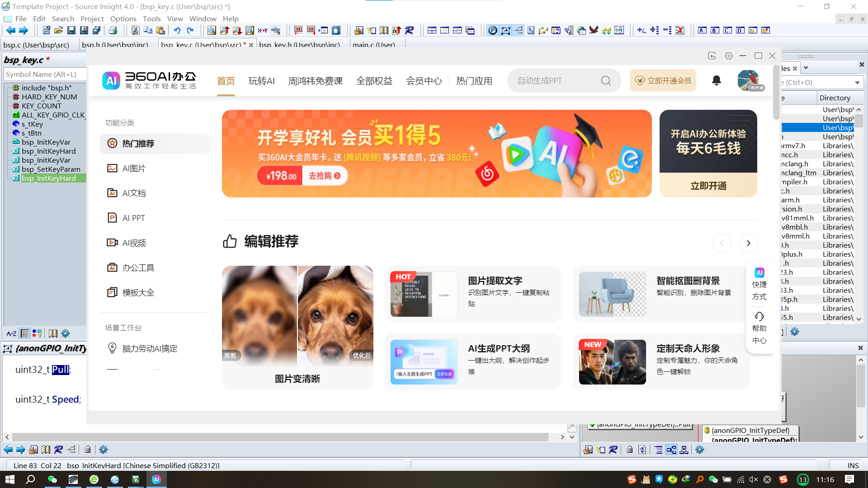Viewport: 868px width, 488px height.
Task: Click the notification bell in 360AI window
Action: [x=717, y=80]
